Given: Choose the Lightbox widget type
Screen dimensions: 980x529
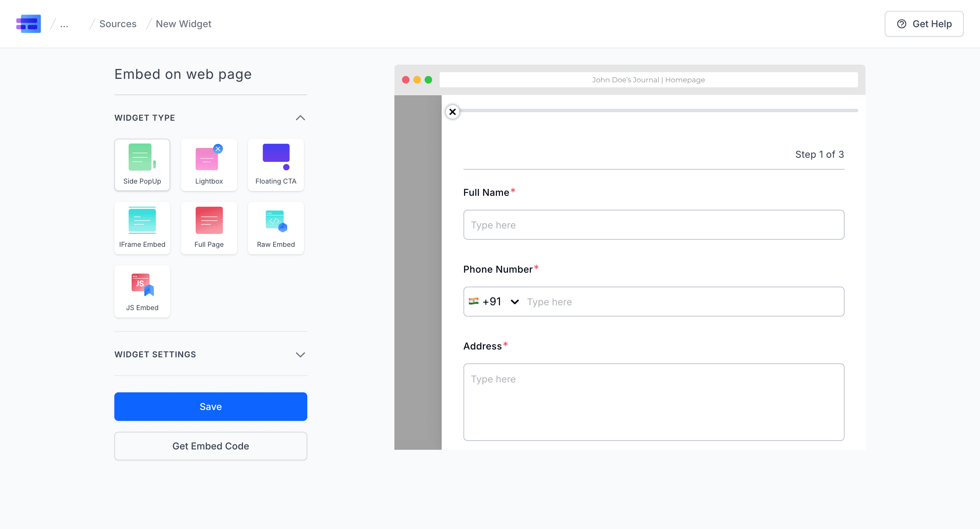Looking at the screenshot, I should (x=209, y=165).
